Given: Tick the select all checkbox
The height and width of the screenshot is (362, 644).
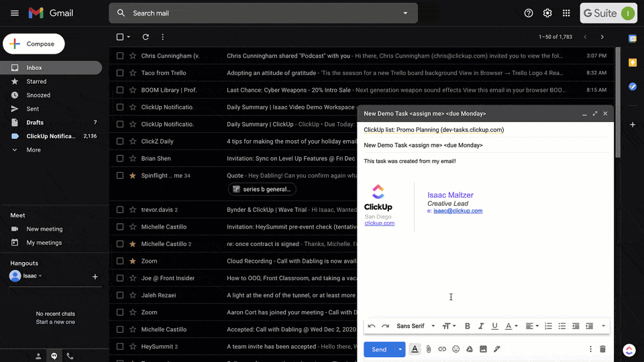Looking at the screenshot, I should (120, 37).
